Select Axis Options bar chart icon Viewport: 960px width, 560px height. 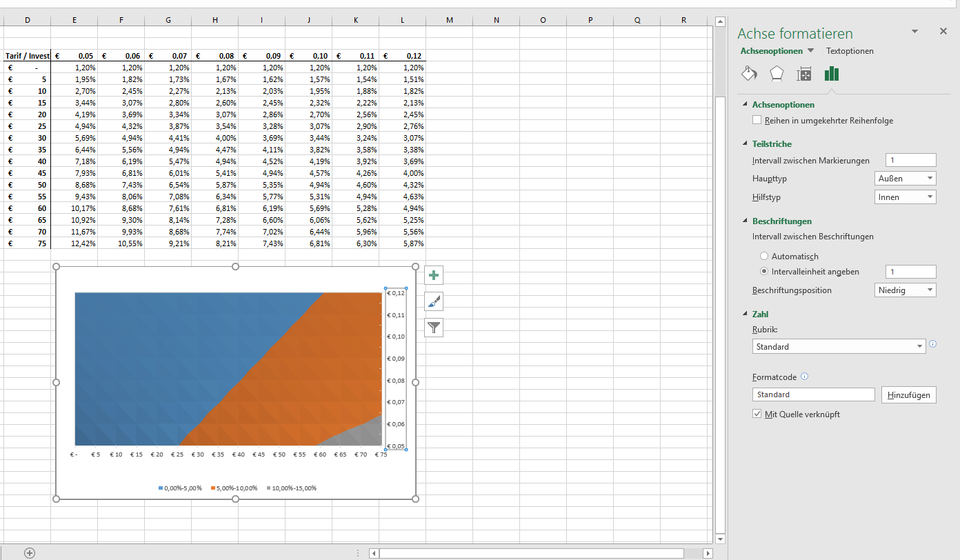tap(832, 74)
